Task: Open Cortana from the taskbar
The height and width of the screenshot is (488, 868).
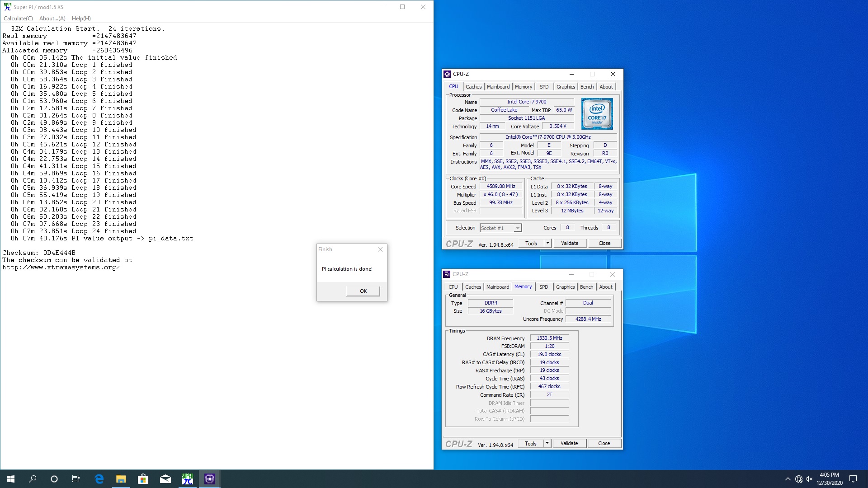Action: 54,479
